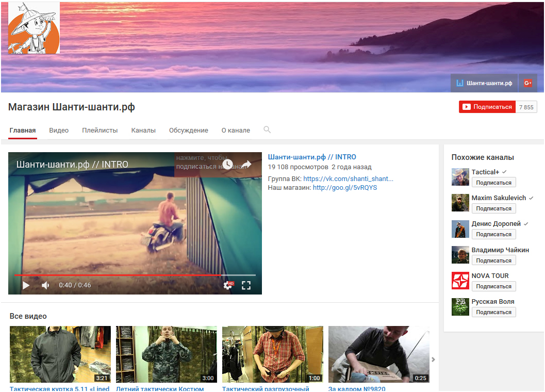545x392 pixels.
Task: Open the Видео tab
Action: 59,130
